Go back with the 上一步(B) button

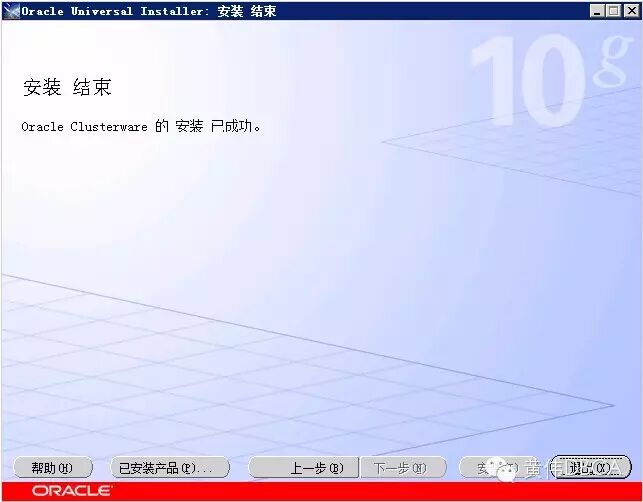coord(303,468)
